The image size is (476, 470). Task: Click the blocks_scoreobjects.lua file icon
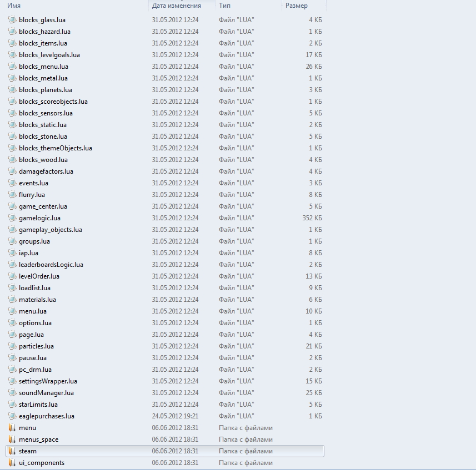pyautogui.click(x=12, y=102)
